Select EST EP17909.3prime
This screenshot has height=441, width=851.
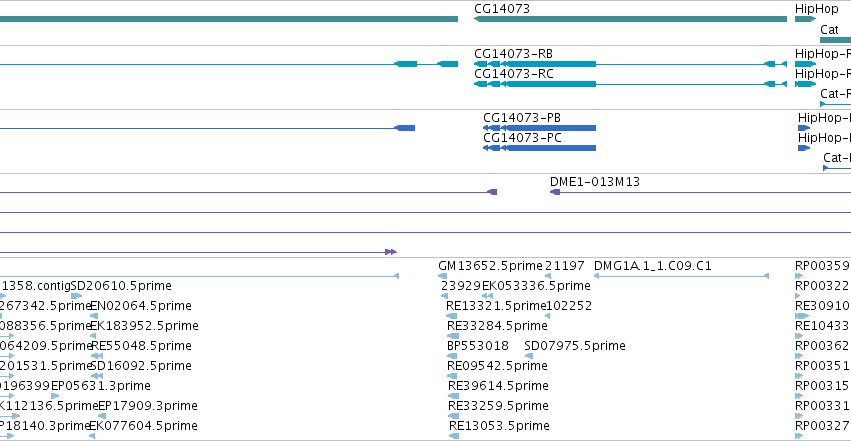(x=148, y=406)
